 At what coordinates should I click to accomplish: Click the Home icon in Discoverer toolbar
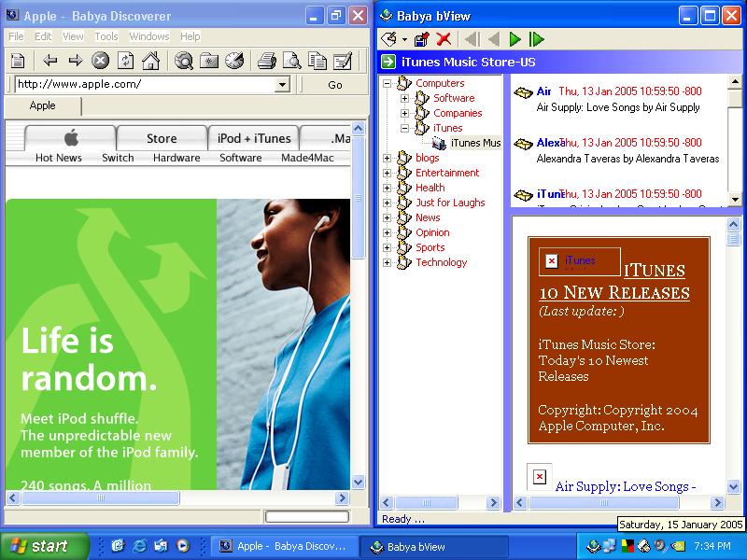click(x=150, y=61)
